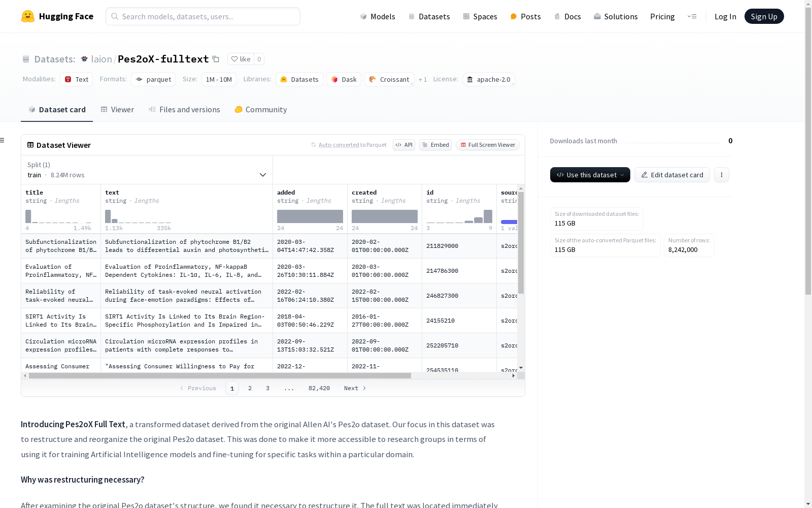The width and height of the screenshot is (812, 508).
Task: Select the Dask library tag
Action: point(344,79)
